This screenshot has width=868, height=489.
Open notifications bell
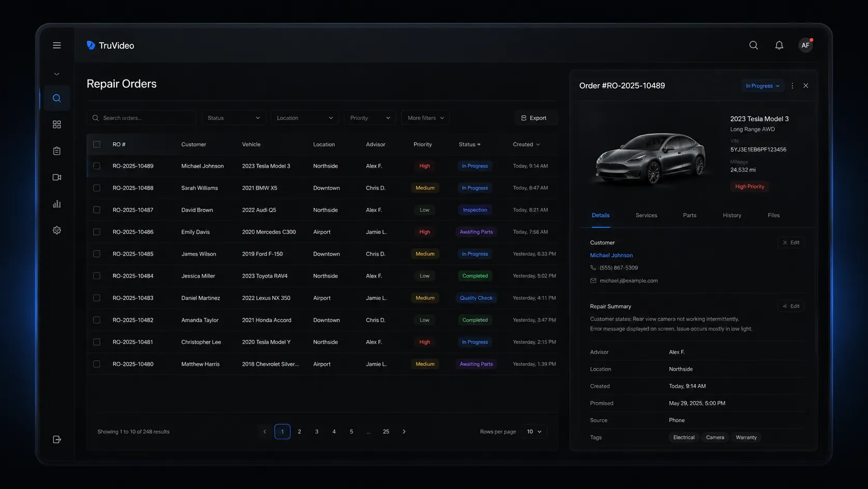pos(779,45)
